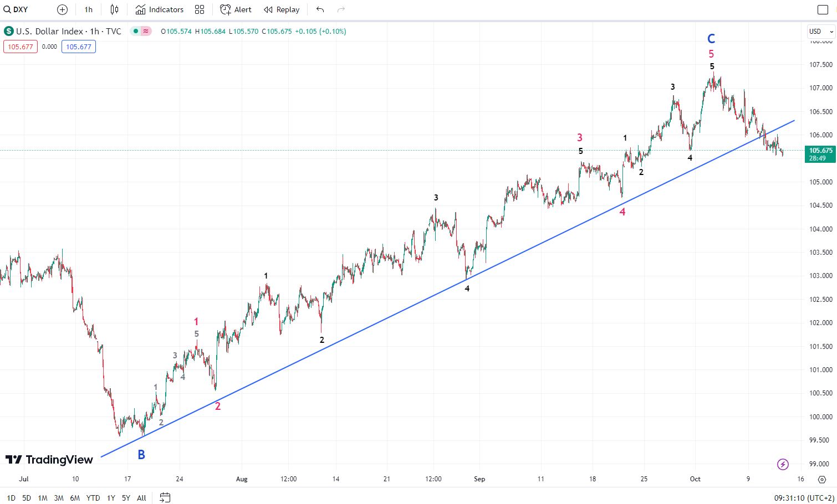Click the 0.000 spread value
The width and height of the screenshot is (837, 504).
coord(49,47)
